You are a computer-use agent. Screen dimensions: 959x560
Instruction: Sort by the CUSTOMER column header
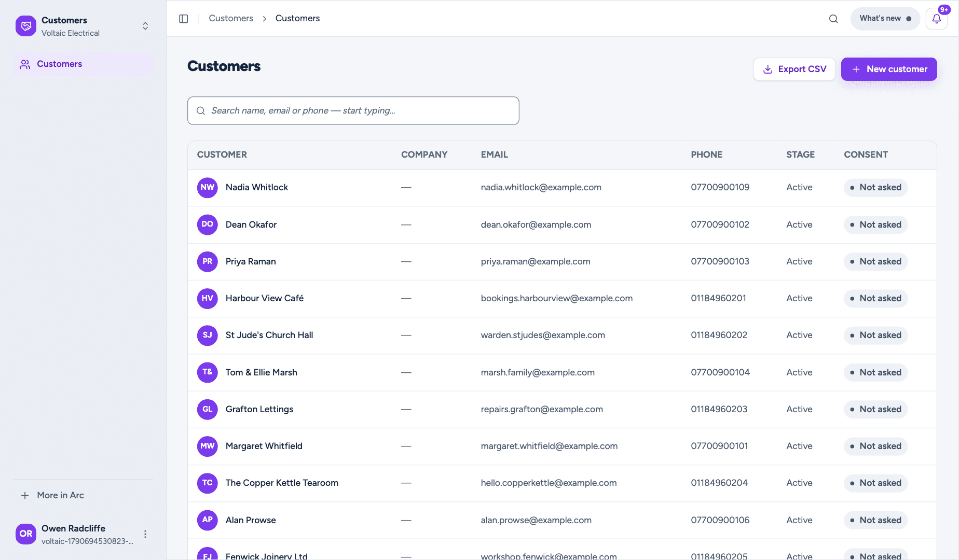click(x=222, y=155)
